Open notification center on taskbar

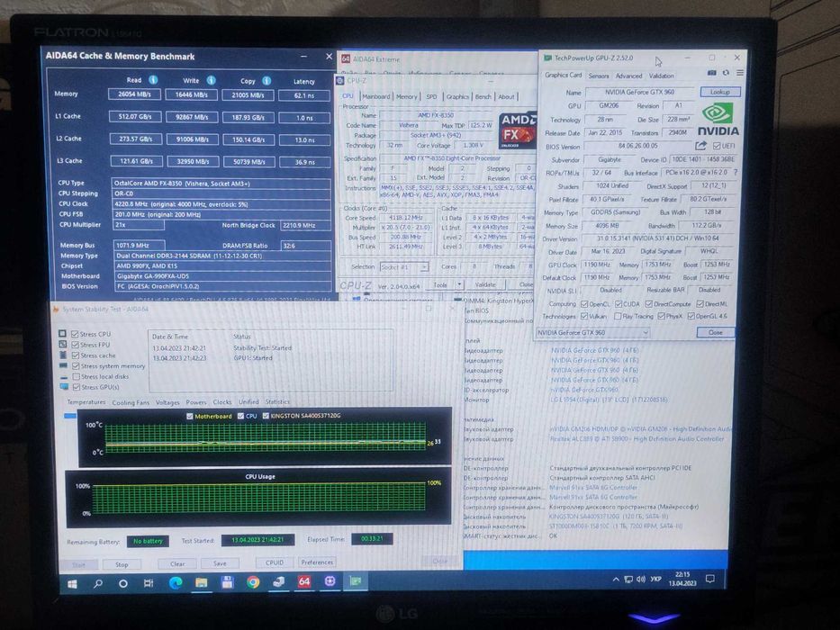click(x=710, y=579)
